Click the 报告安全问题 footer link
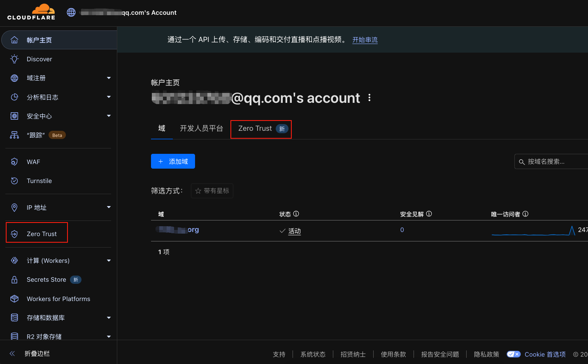Image resolution: width=588 pixels, height=364 pixels. (440, 354)
